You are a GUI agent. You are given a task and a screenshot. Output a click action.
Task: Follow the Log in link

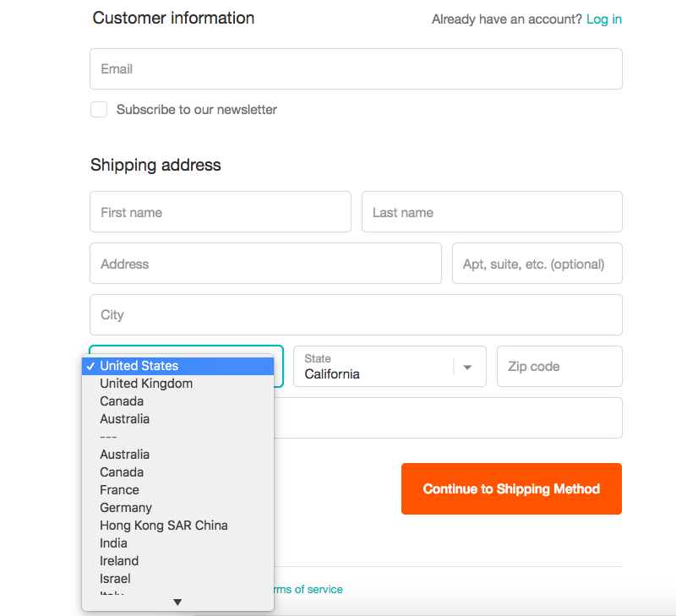tap(604, 19)
